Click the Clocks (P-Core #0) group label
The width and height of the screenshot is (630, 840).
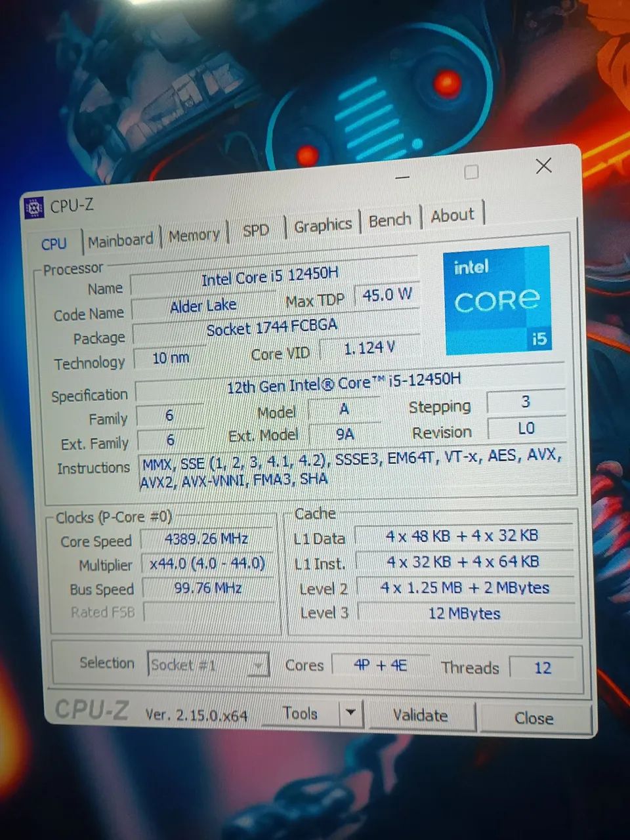click(114, 517)
